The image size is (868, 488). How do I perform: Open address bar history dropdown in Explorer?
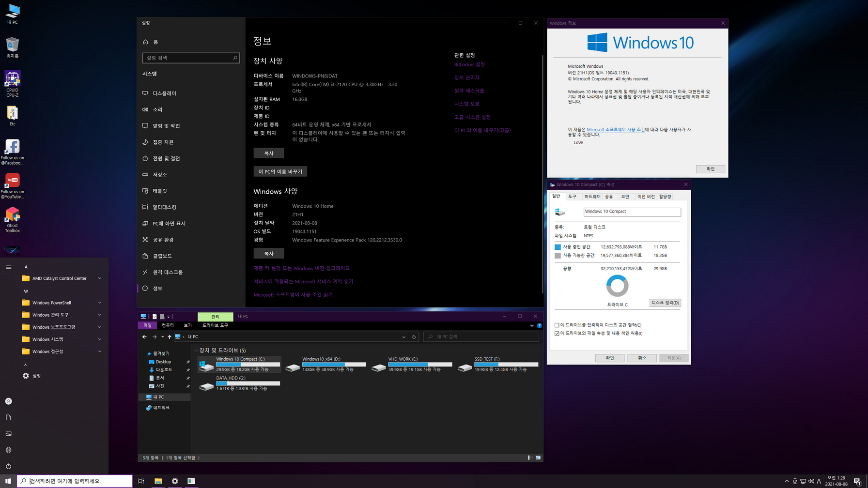pos(403,336)
